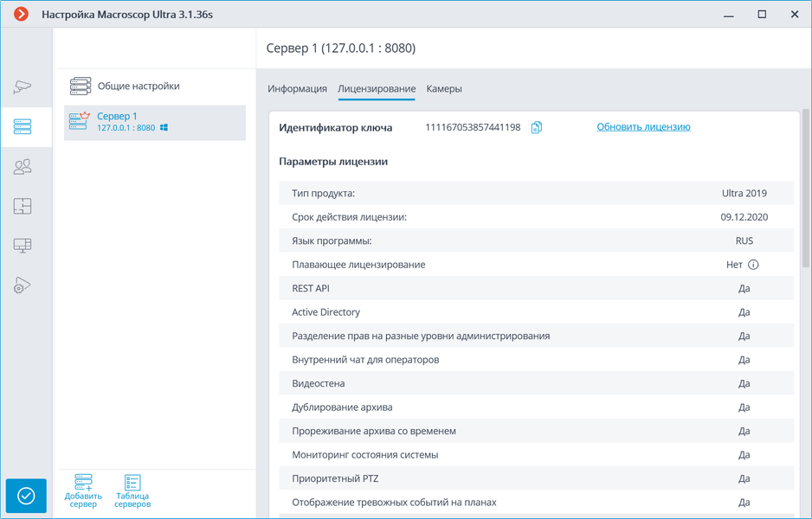Click the Приоритетный PTZ row
The width and height of the screenshot is (812, 519).
536,478
